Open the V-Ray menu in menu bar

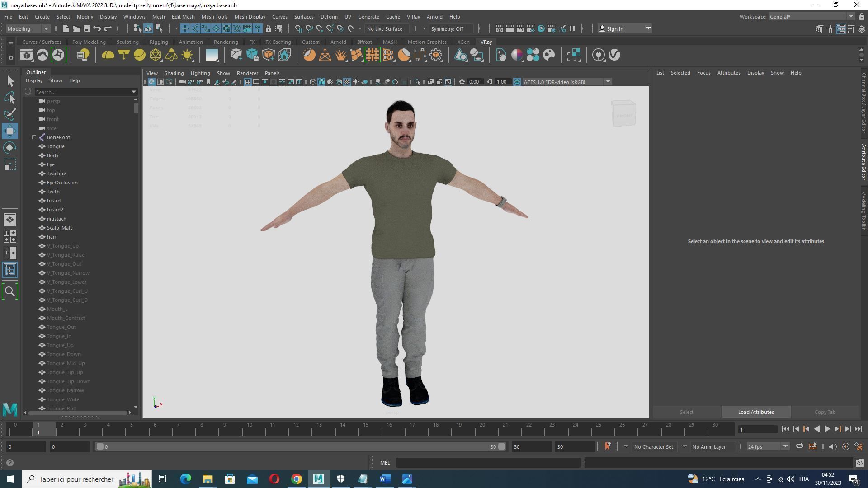pyautogui.click(x=413, y=17)
